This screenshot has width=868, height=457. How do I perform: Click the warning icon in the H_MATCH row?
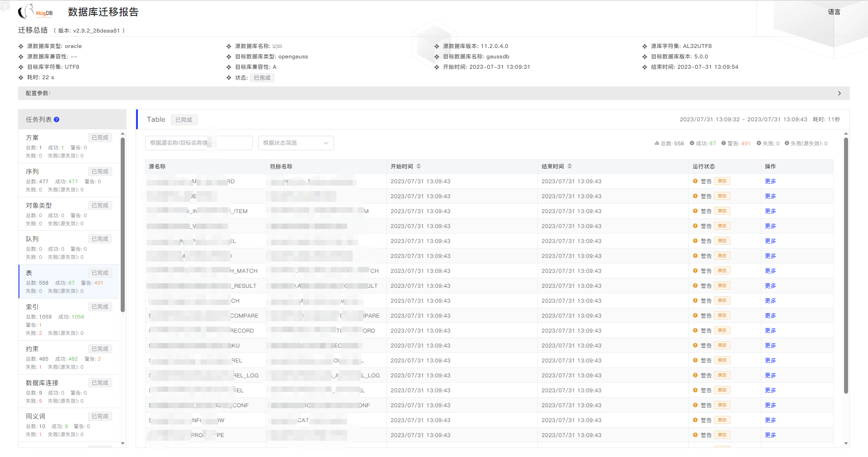point(695,271)
